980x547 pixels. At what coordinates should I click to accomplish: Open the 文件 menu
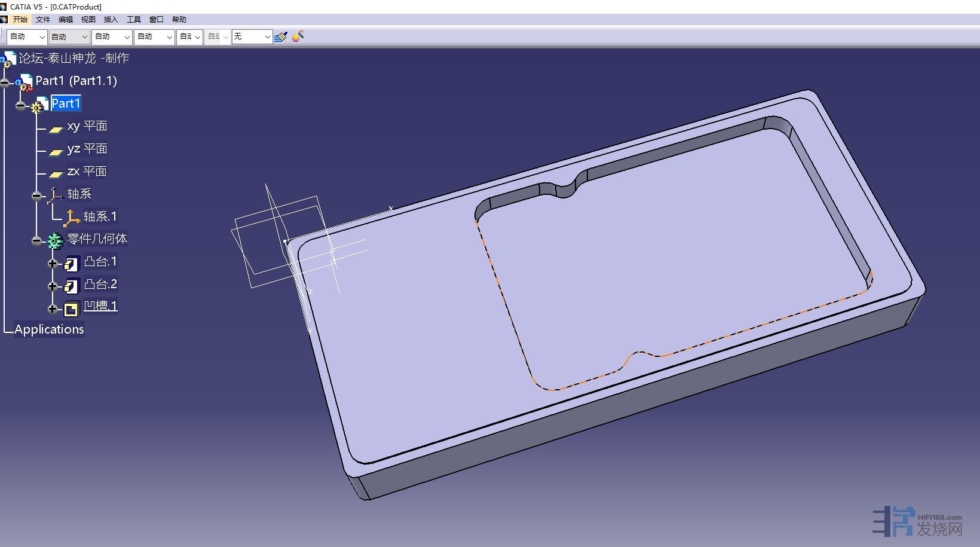point(43,20)
